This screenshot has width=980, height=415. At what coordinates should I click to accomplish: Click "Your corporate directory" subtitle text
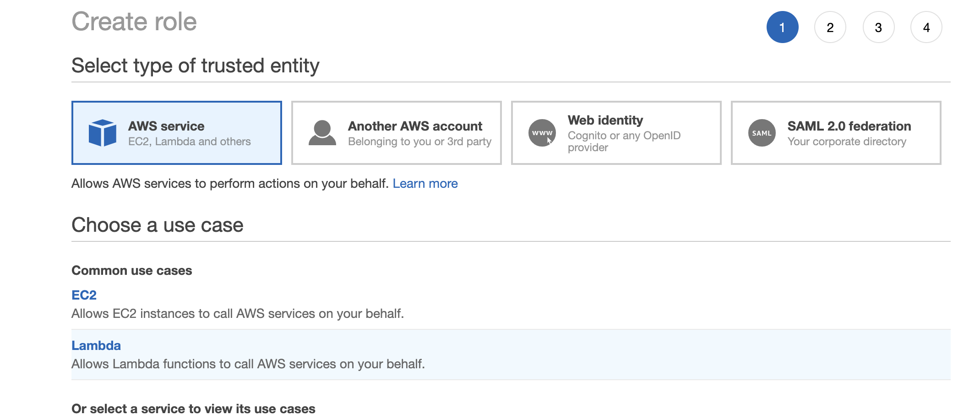[847, 142]
